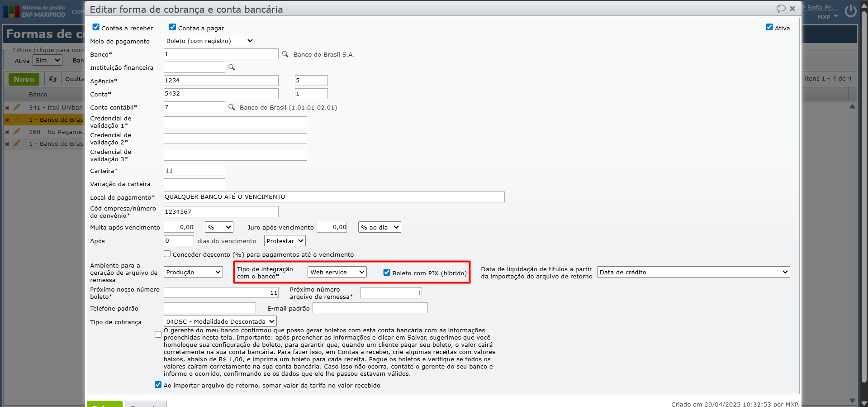Click the Carteira input field
The width and height of the screenshot is (868, 407).
pos(194,170)
